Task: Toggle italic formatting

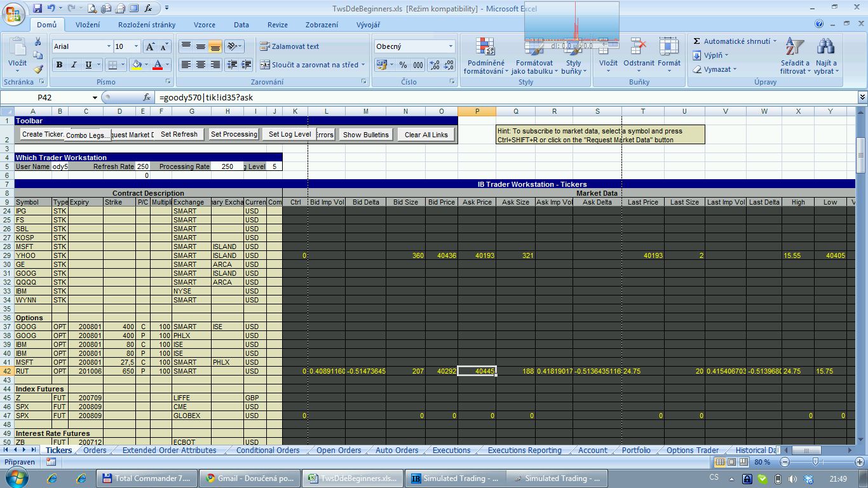Action: (74, 65)
